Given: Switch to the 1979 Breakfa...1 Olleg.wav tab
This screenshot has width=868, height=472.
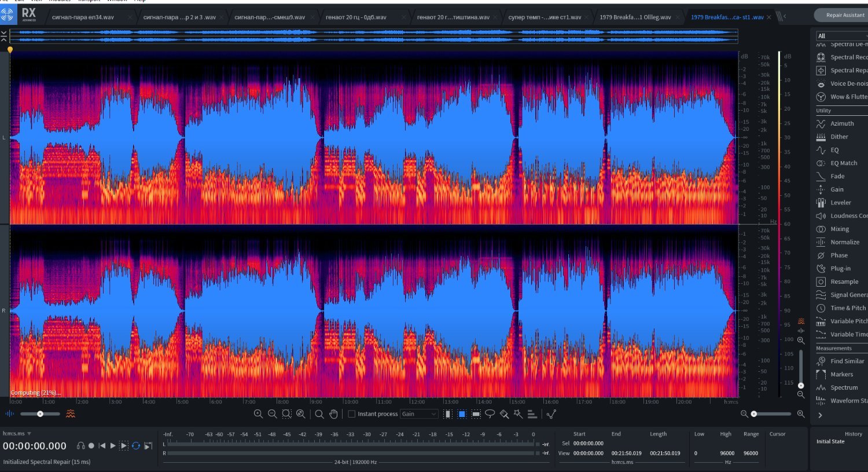Looking at the screenshot, I should tap(635, 17).
